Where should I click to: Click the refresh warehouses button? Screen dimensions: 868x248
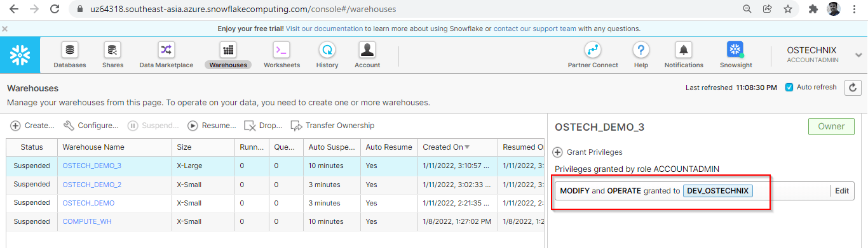click(853, 88)
